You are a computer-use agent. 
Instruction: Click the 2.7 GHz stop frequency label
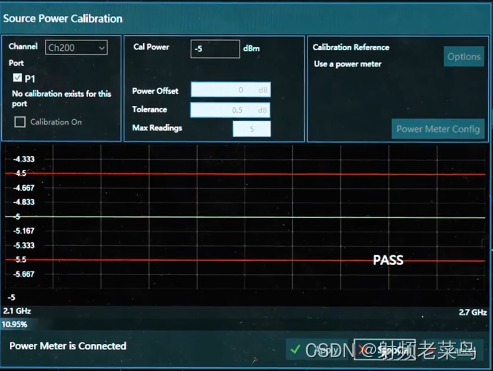(x=473, y=312)
